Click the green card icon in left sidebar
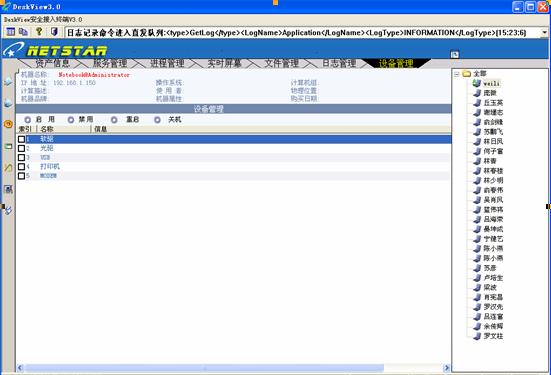 [8, 146]
